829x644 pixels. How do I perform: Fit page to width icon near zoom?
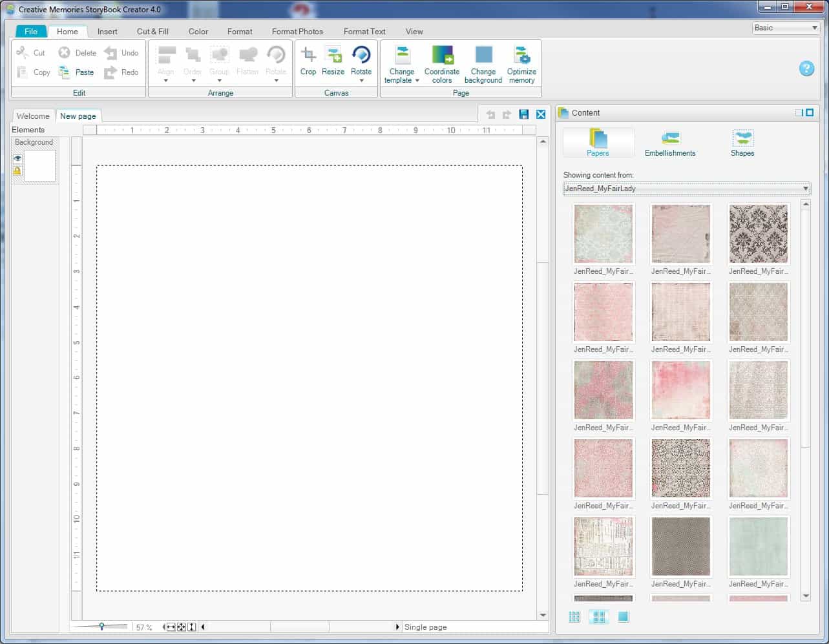(x=170, y=627)
